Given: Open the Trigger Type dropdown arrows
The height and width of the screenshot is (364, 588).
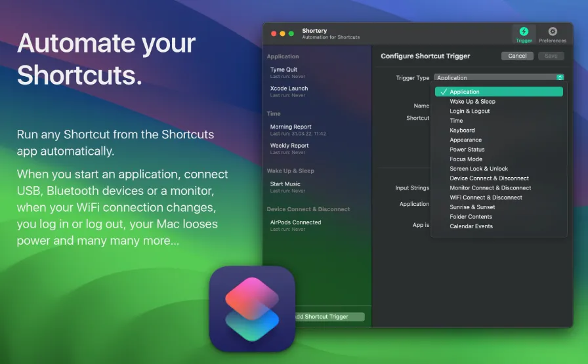Looking at the screenshot, I should coord(560,77).
